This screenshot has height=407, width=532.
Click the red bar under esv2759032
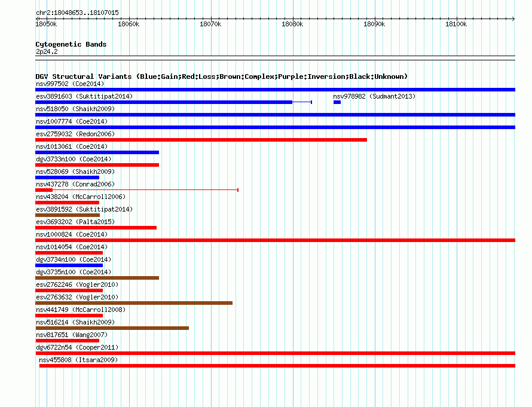coord(201,140)
